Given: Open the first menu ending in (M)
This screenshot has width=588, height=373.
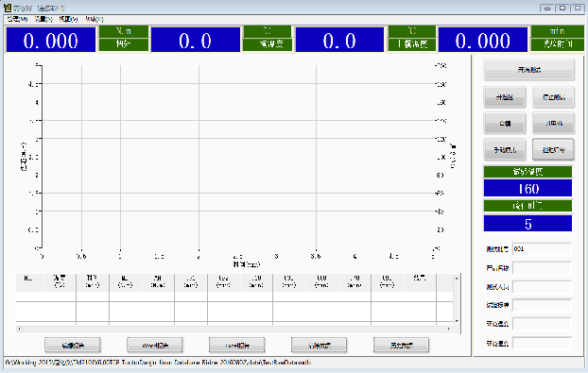Looking at the screenshot, I should 17,19.
